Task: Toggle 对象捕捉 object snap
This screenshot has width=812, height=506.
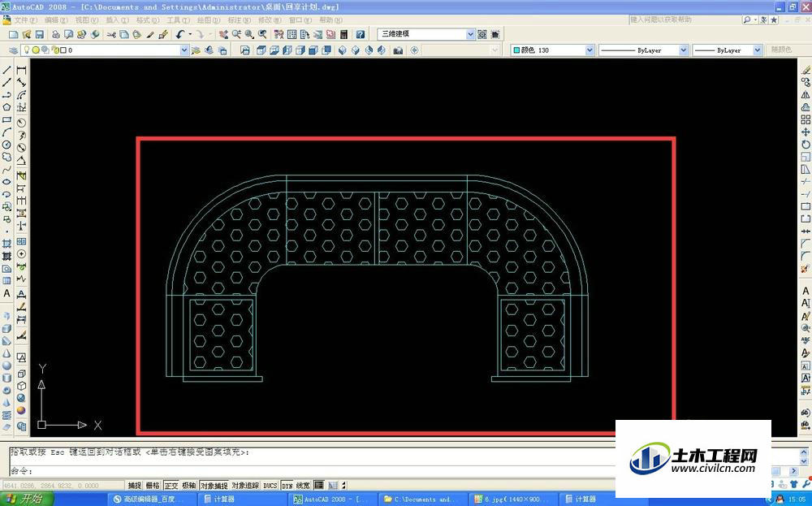Action: (x=214, y=485)
